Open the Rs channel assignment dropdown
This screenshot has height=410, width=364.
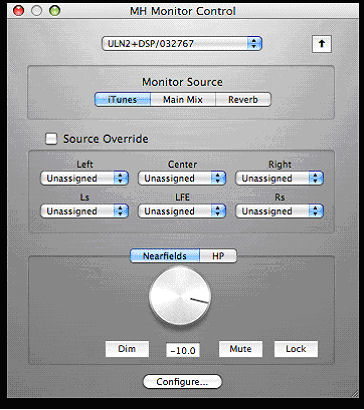pyautogui.click(x=279, y=211)
